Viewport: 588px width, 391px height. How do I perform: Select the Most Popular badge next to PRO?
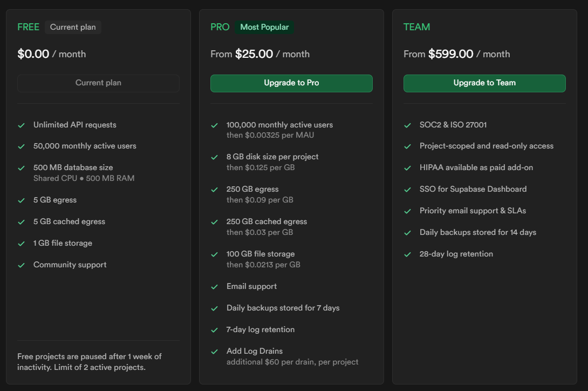point(264,27)
